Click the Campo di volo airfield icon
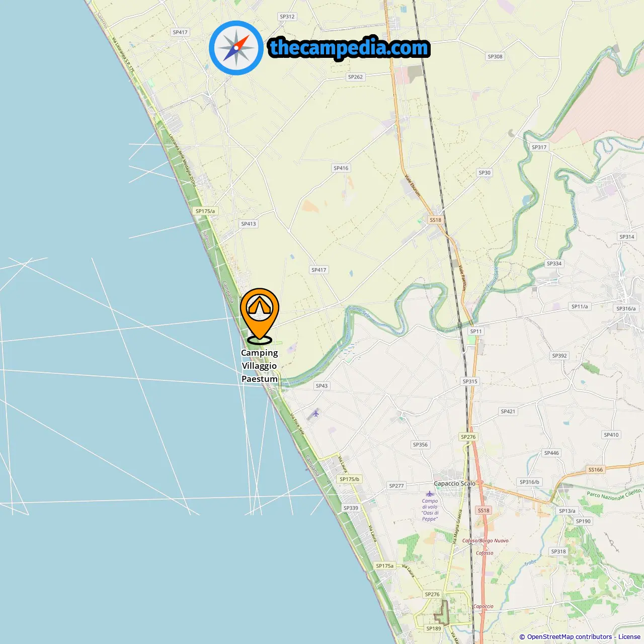The height and width of the screenshot is (644, 644). pyautogui.click(x=430, y=494)
